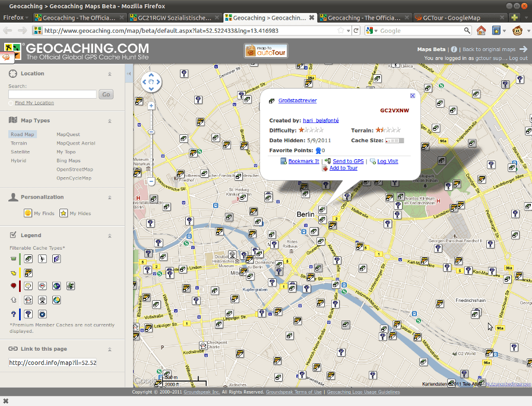Select the Satellite map type

point(20,152)
